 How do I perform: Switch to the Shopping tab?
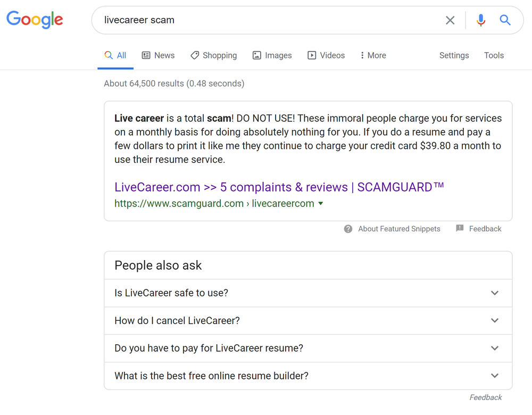[x=214, y=55]
